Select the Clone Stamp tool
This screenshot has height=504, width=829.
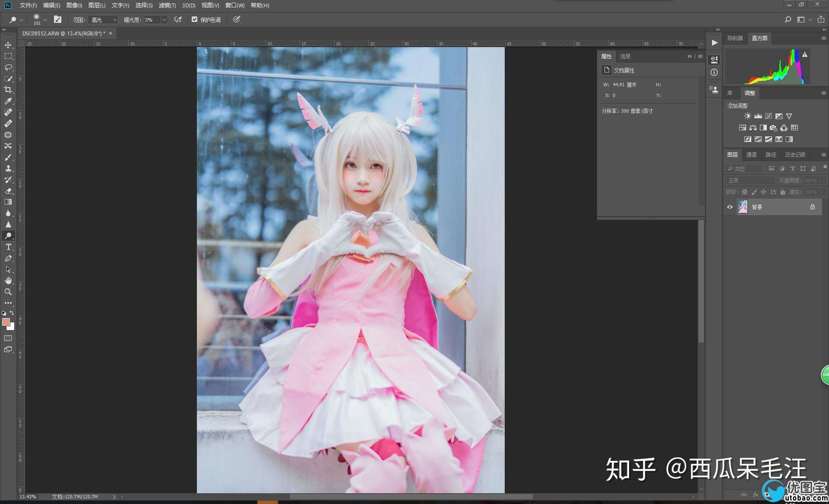pos(8,168)
